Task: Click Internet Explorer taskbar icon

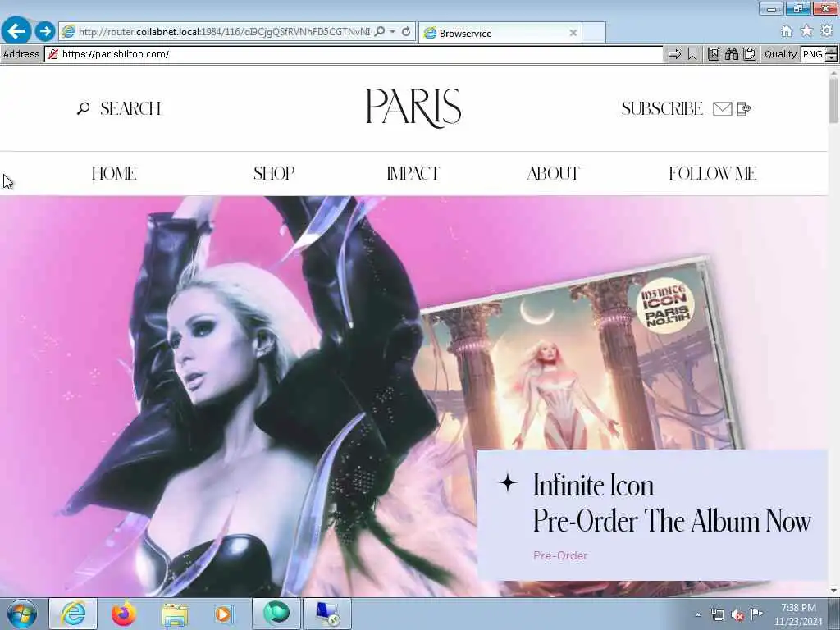Action: tap(73, 614)
